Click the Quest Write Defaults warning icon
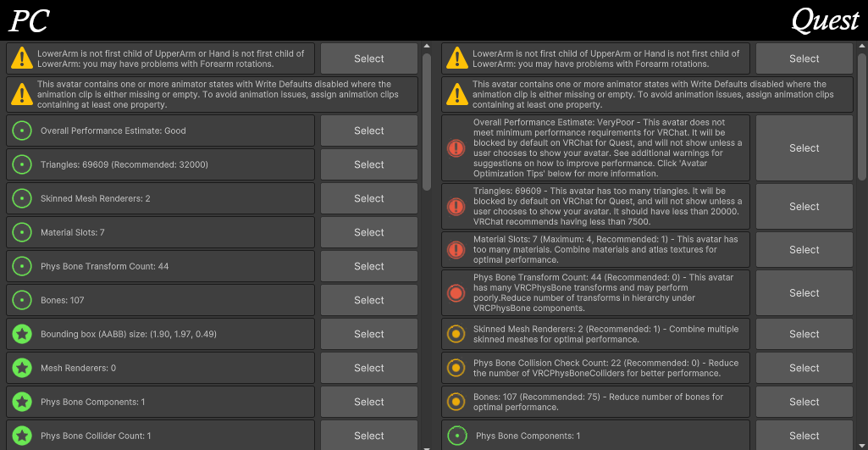This screenshot has height=450, width=868. tap(457, 94)
